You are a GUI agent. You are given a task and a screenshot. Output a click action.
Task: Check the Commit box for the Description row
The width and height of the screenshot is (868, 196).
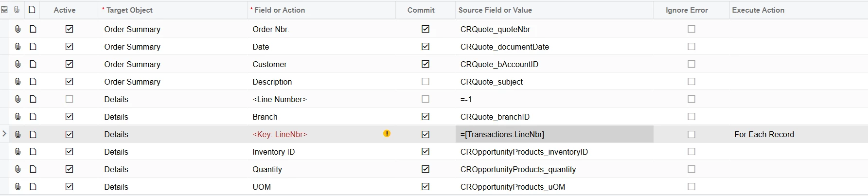click(x=425, y=82)
